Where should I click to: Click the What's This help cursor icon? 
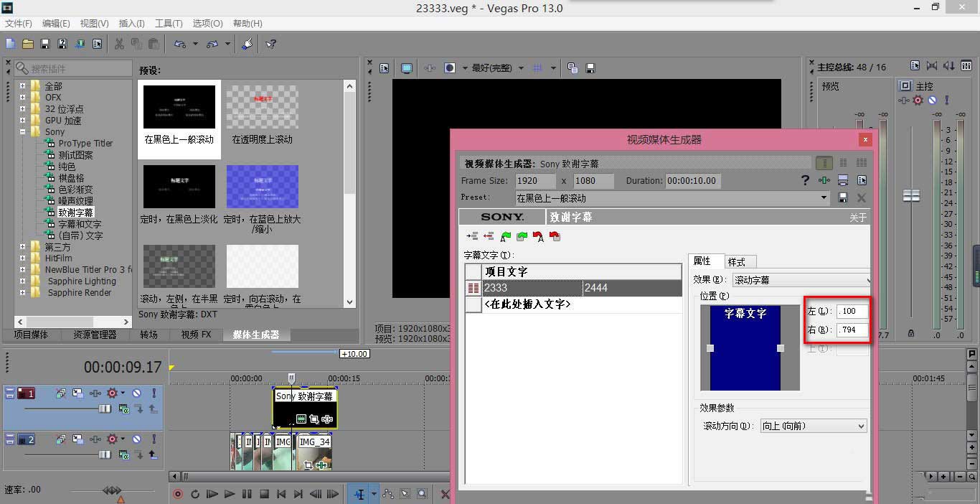[x=270, y=44]
